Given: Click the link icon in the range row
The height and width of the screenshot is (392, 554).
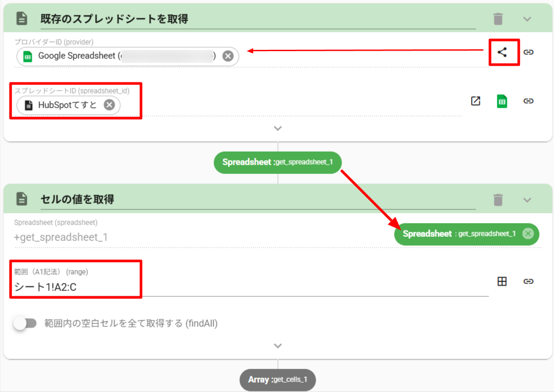Looking at the screenshot, I should tap(528, 282).
